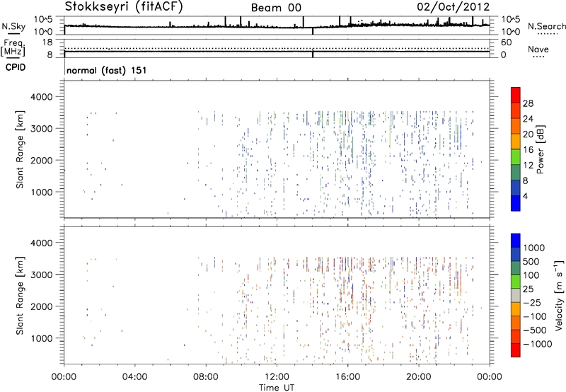
Task: Click the 'Nave' legend label
Action: pyautogui.click(x=538, y=49)
